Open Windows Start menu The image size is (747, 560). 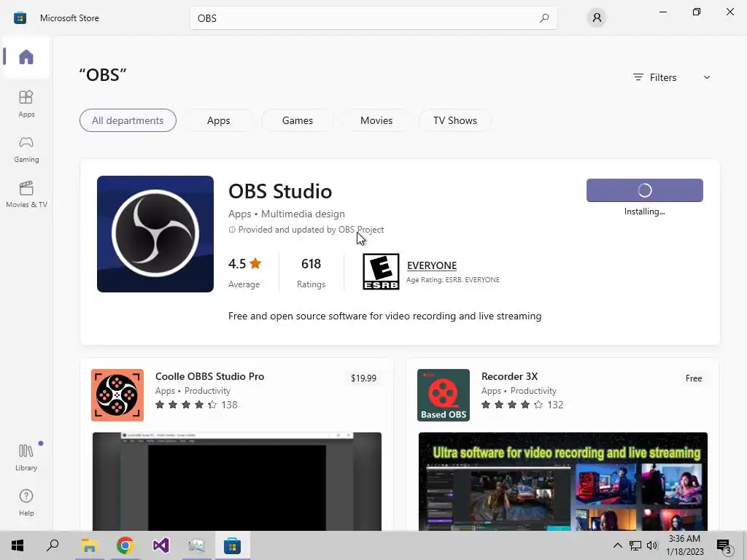18,545
